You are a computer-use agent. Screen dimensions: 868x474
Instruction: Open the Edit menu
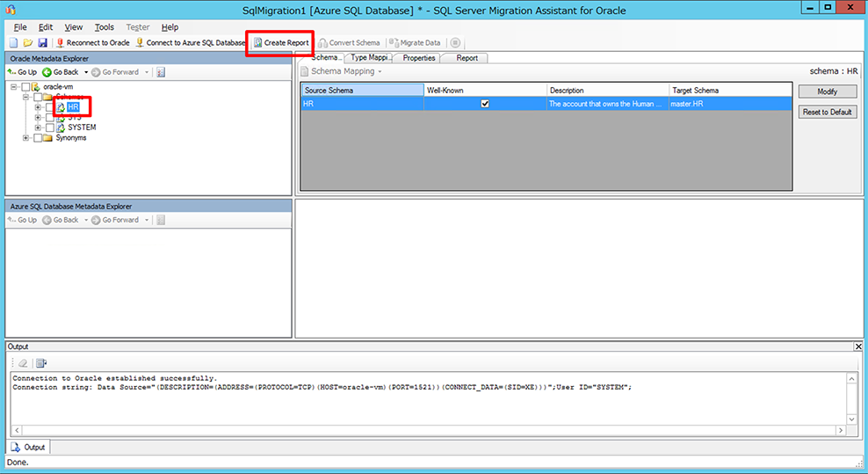46,27
